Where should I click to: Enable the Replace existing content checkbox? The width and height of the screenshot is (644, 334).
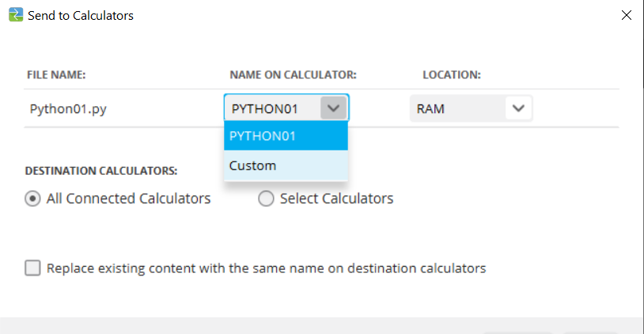click(x=33, y=268)
